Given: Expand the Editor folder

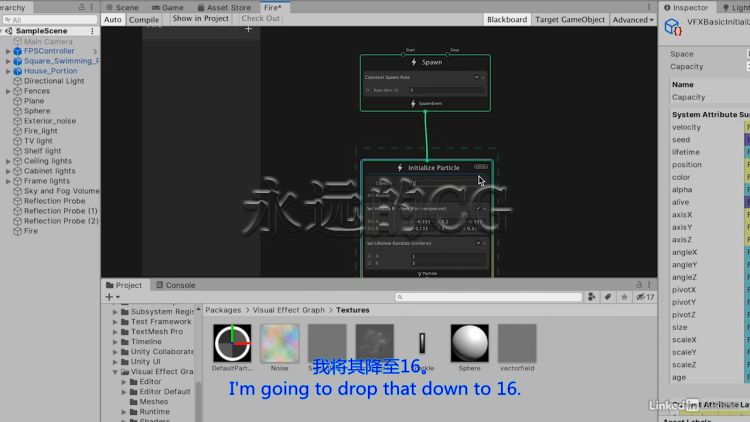Looking at the screenshot, I should (124, 382).
